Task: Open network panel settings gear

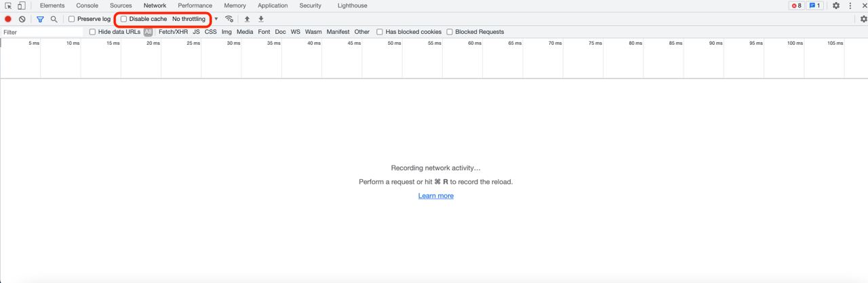Action: click(x=863, y=19)
